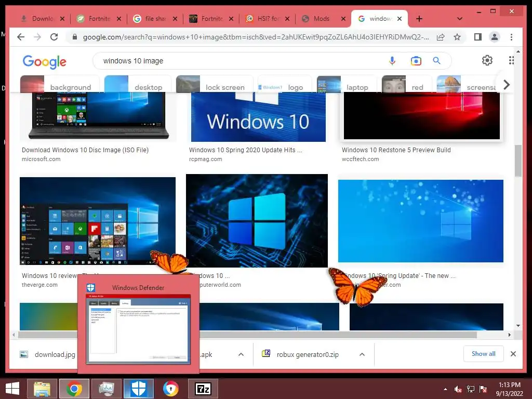The width and height of the screenshot is (532, 399).
Task: Open the Windows 10 Disc Image laptop thumbnail
Action: (98, 116)
